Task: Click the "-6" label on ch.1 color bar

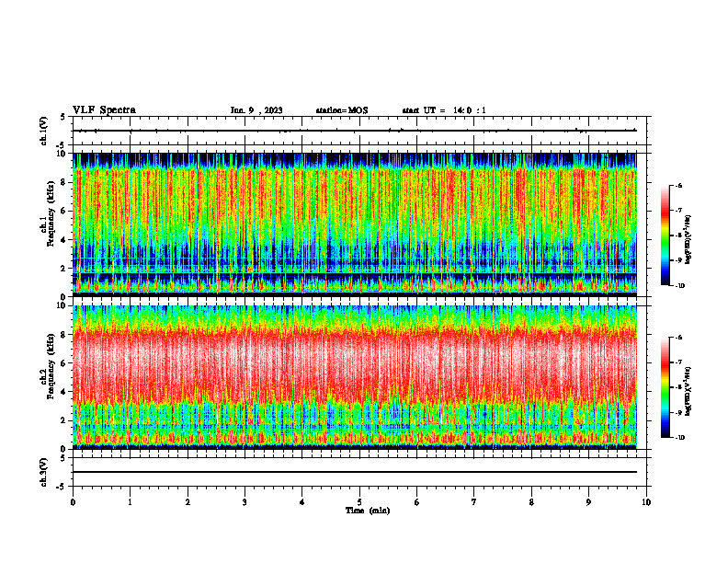Action: pyautogui.click(x=679, y=185)
